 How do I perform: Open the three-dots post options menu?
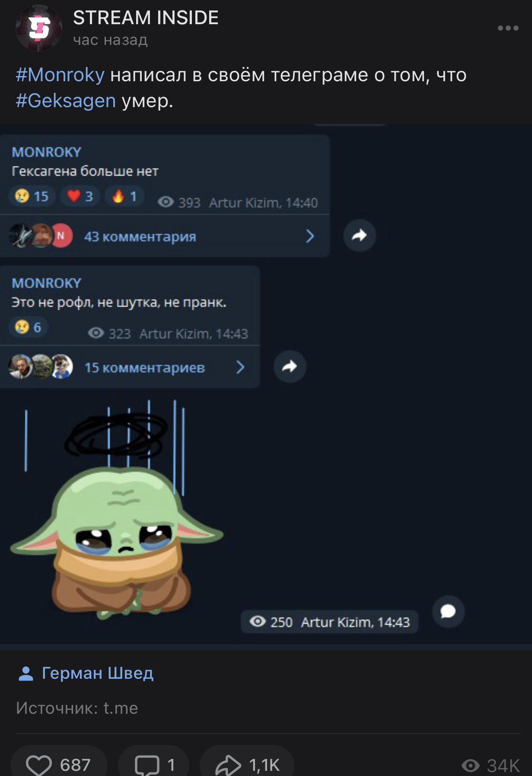click(508, 28)
